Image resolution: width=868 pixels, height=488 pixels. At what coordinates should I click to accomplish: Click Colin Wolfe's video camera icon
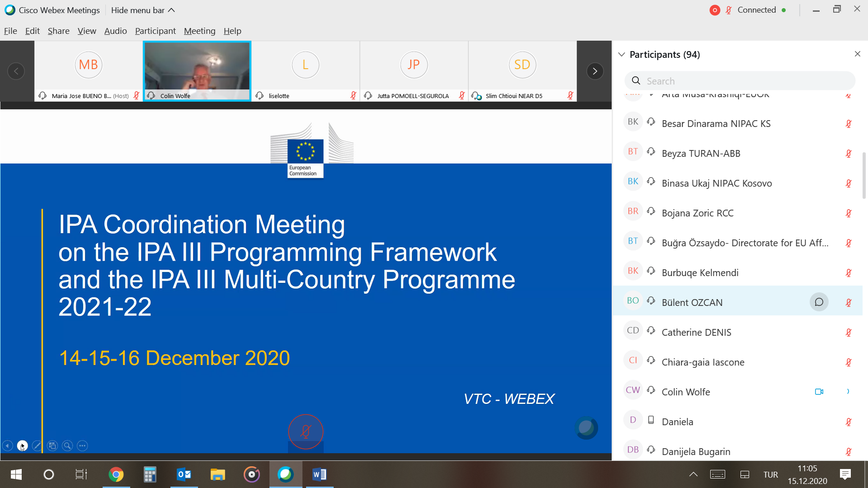[819, 392]
